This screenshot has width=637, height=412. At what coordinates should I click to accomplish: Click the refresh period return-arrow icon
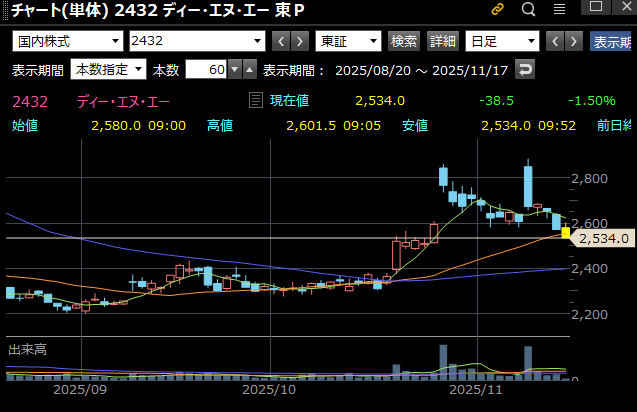point(525,70)
